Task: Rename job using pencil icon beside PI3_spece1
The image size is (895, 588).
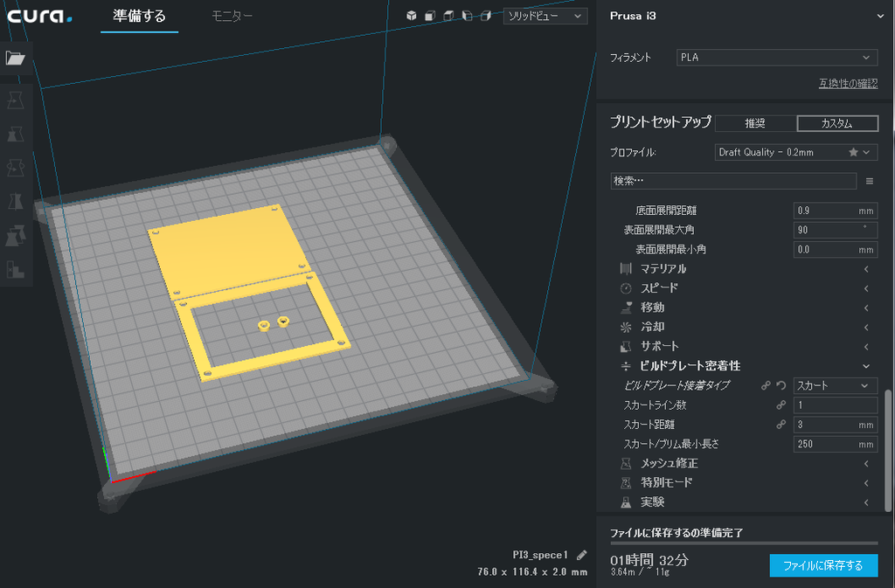Action: point(581,555)
